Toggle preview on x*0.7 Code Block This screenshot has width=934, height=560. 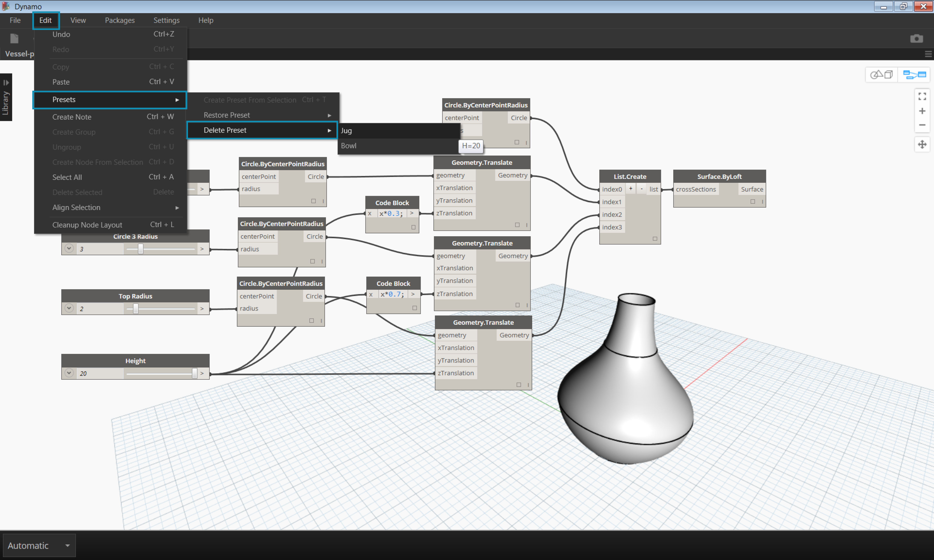[414, 308]
